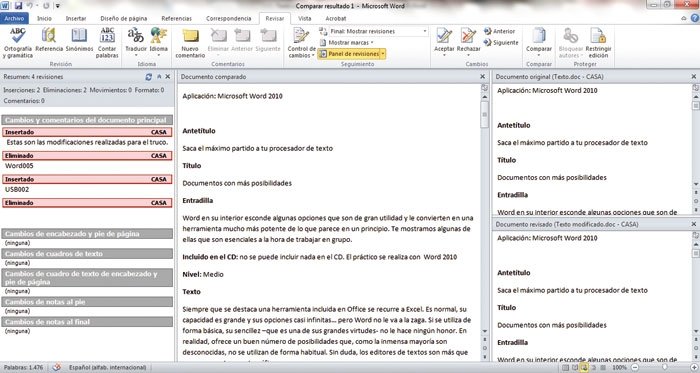The width and height of the screenshot is (700, 373).
Task: Click the 100% zoom level button
Action: point(619,367)
